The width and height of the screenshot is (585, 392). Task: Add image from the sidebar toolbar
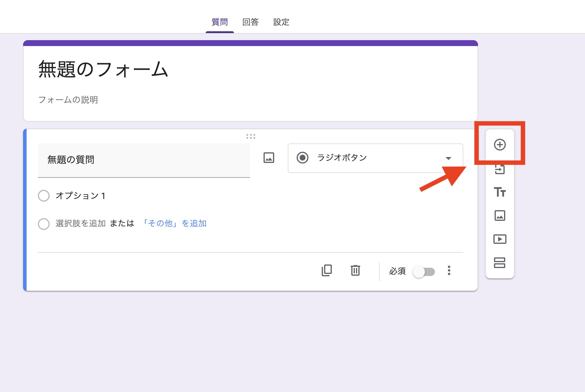(x=500, y=215)
